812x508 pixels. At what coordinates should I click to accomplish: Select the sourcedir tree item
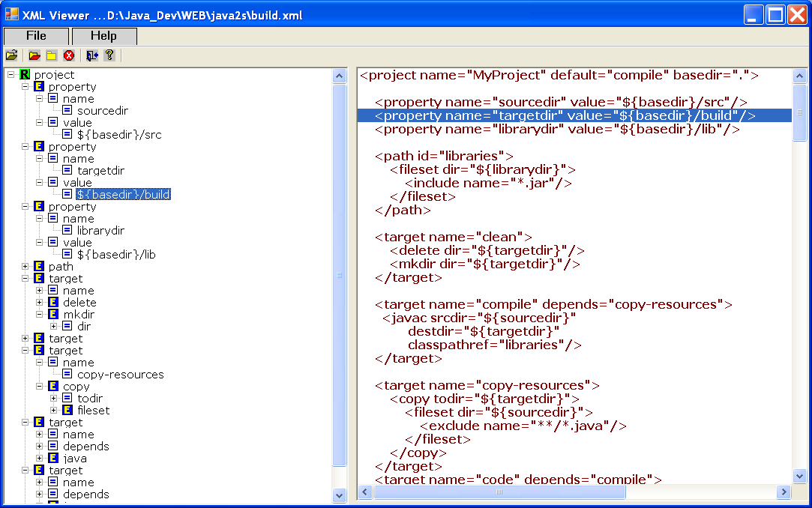coord(102,111)
